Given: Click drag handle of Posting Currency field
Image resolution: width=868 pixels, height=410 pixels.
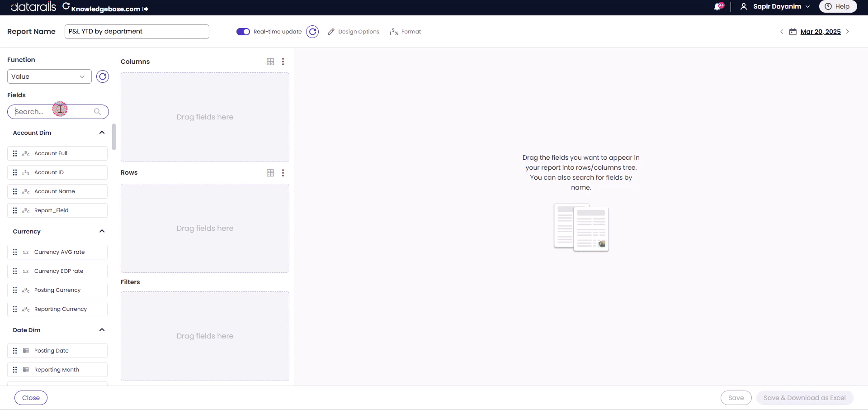Looking at the screenshot, I should tap(15, 290).
